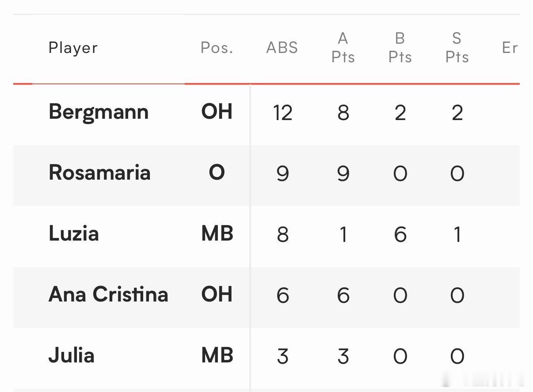This screenshot has width=533, height=392.
Task: Click Julia's ABS value 3
Action: tap(282, 356)
